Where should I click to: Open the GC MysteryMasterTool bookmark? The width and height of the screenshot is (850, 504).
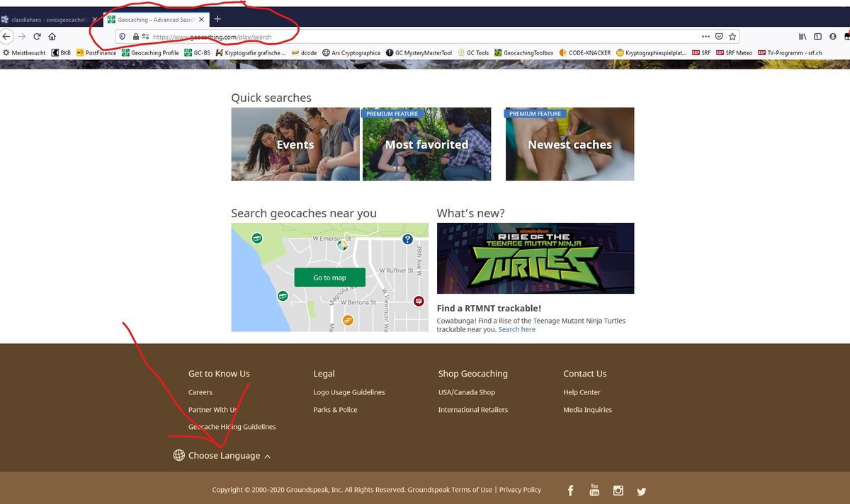pyautogui.click(x=419, y=52)
